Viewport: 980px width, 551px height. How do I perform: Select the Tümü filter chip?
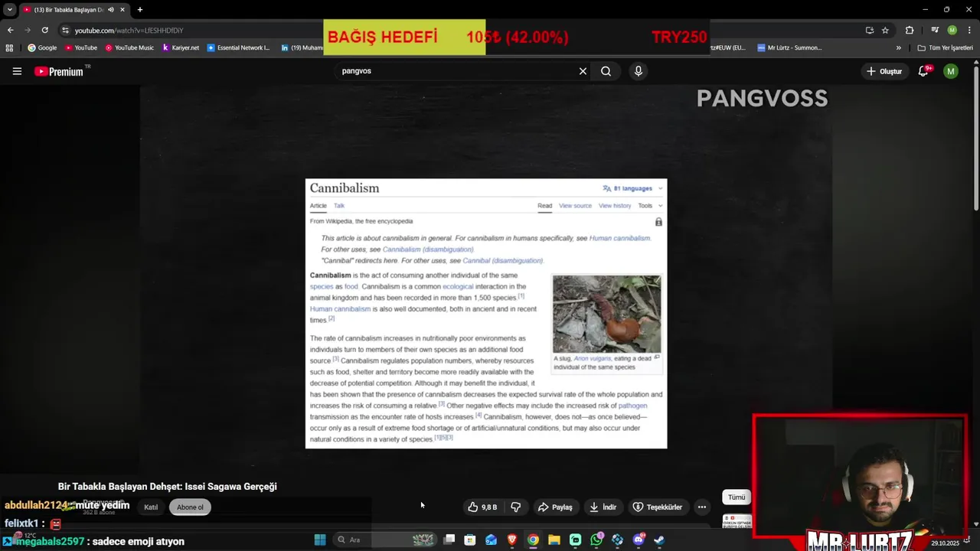pyautogui.click(x=737, y=497)
